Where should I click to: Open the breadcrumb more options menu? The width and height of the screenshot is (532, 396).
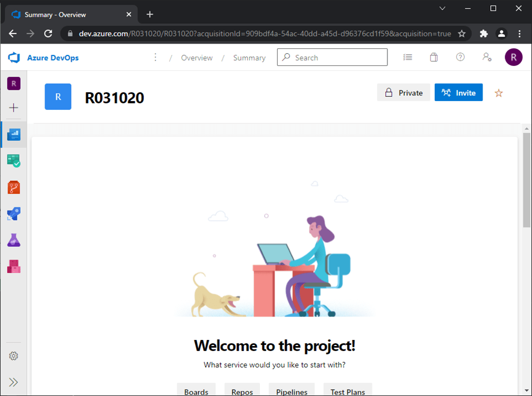tap(156, 57)
